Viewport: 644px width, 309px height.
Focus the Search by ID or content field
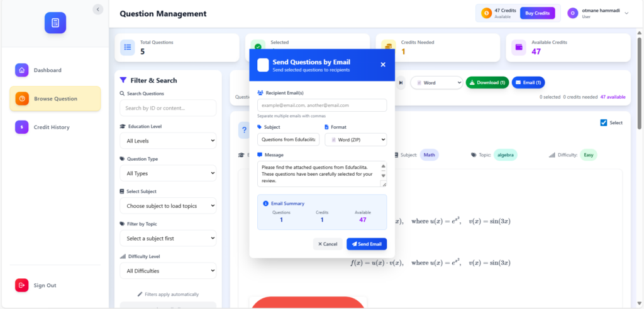pos(168,108)
